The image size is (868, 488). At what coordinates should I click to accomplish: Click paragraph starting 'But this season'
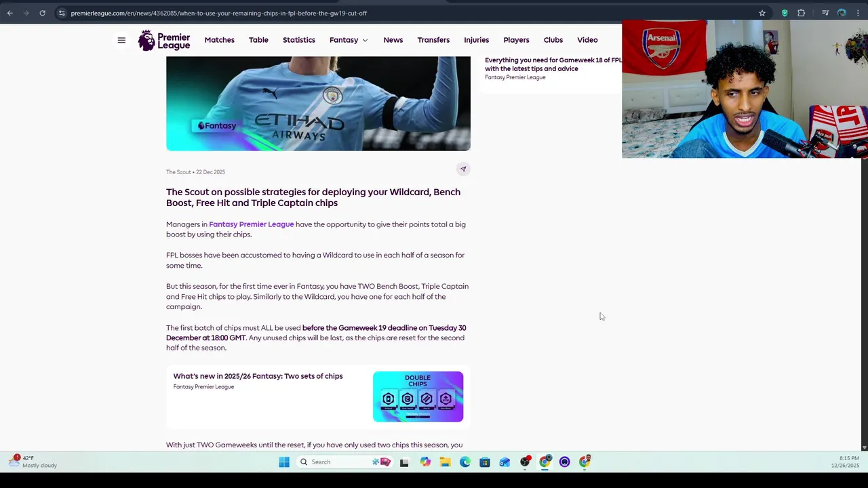[317, 296]
